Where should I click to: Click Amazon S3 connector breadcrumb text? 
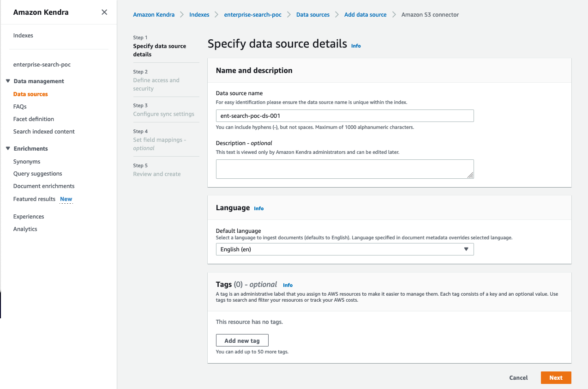430,15
